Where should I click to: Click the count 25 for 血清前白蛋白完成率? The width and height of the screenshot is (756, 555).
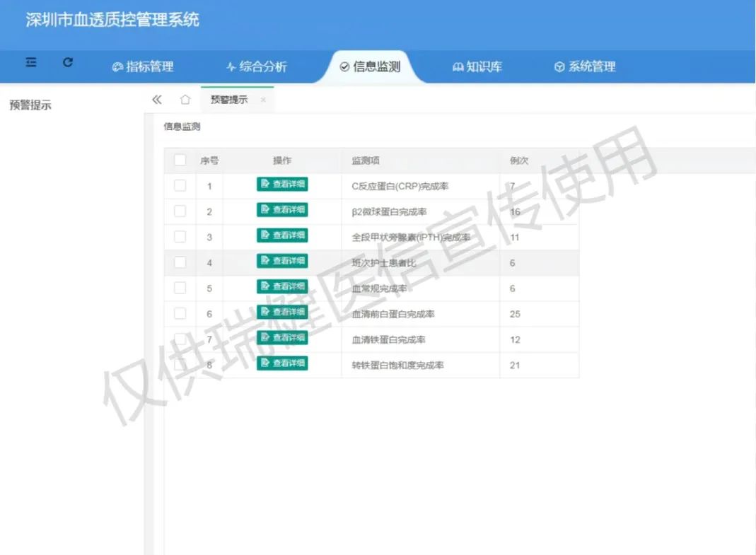pyautogui.click(x=515, y=314)
